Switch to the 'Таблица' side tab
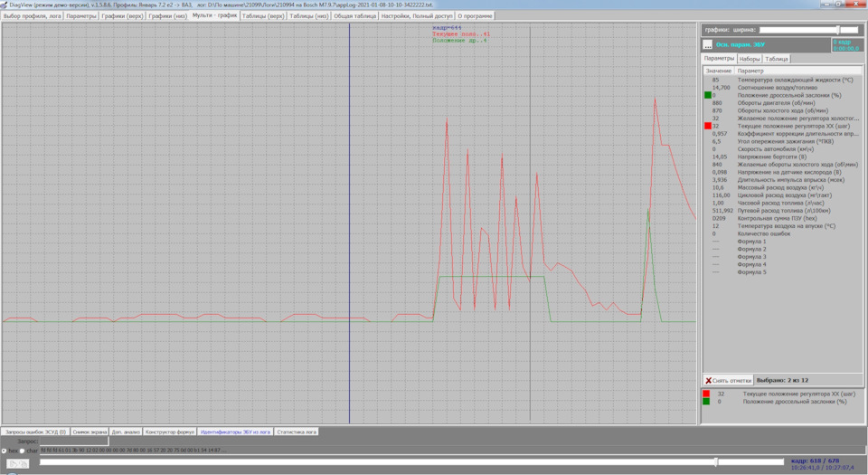 click(x=777, y=59)
